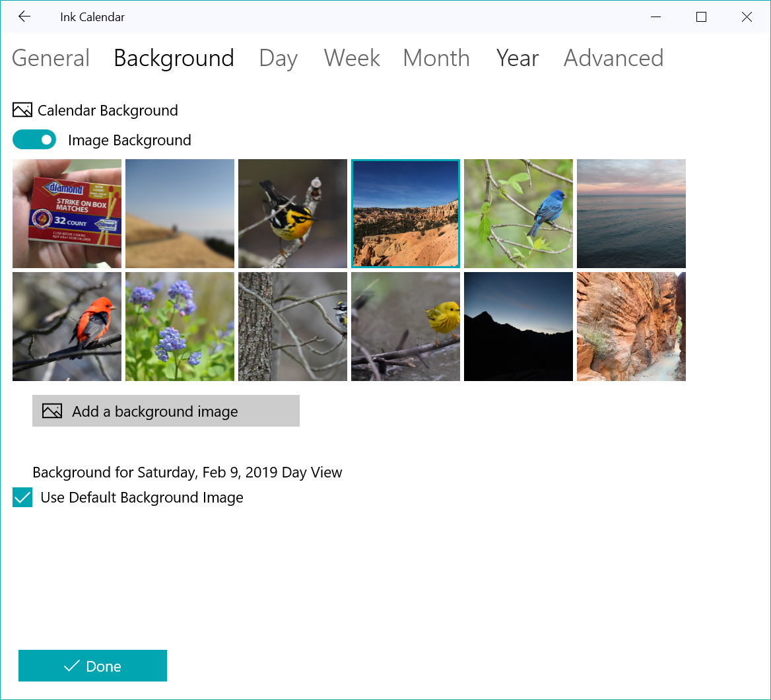
Task: Click the currently selected canyon background
Action: coord(405,213)
